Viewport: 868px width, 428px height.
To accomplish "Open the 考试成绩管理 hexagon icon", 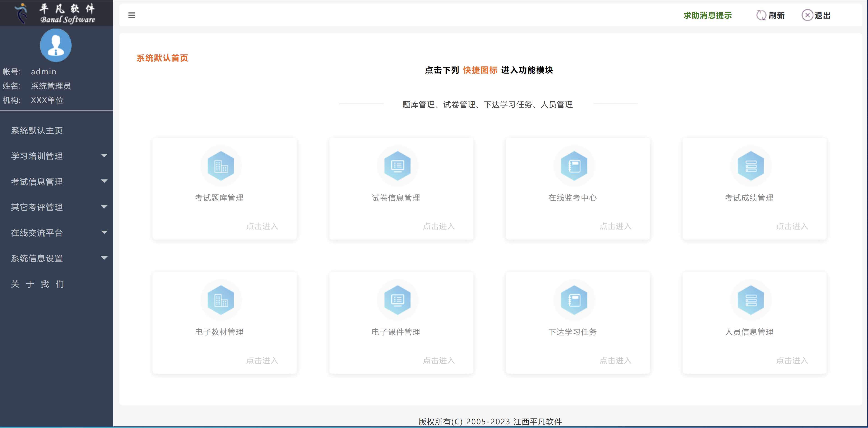I will pyautogui.click(x=751, y=166).
